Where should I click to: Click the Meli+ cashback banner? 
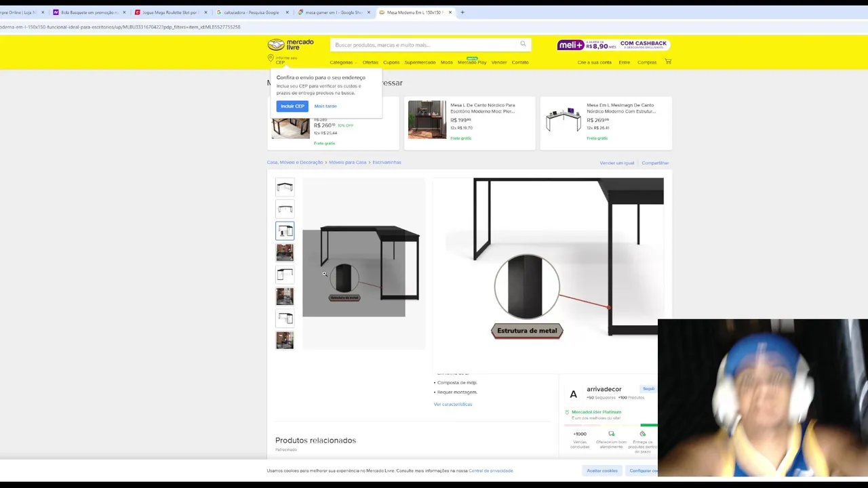[x=612, y=45]
